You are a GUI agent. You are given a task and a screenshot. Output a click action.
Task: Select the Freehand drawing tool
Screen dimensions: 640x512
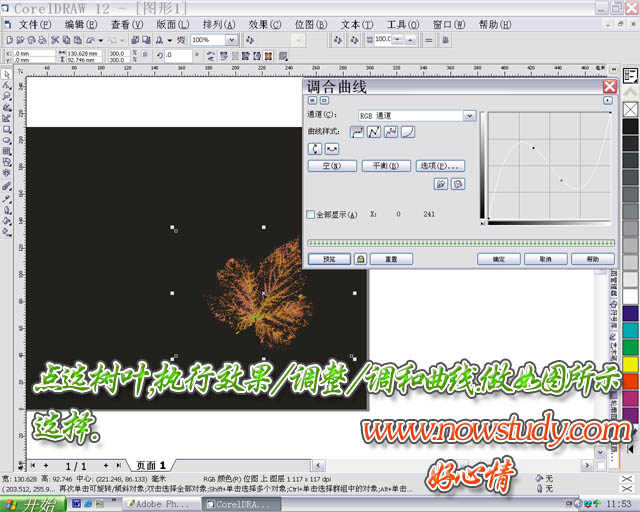click(7, 107)
